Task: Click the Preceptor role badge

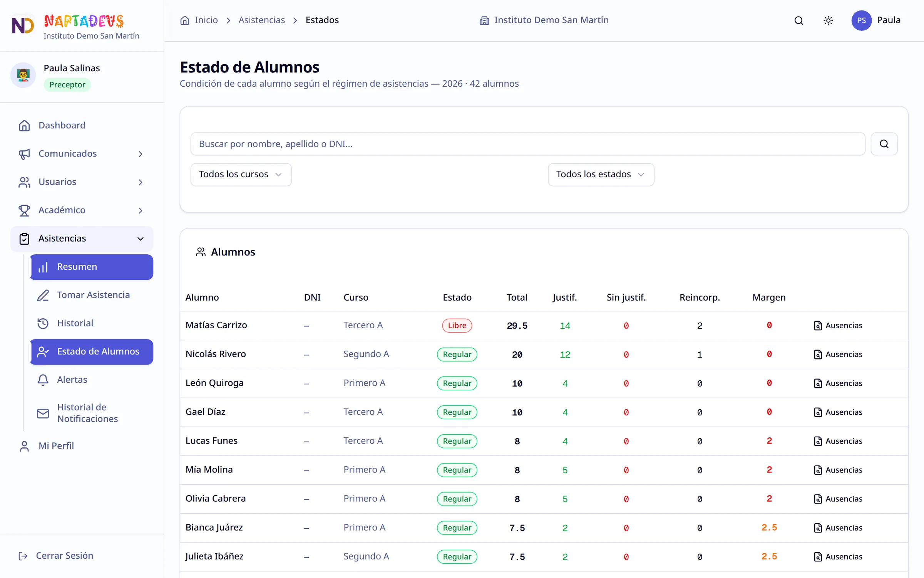Action: point(67,85)
